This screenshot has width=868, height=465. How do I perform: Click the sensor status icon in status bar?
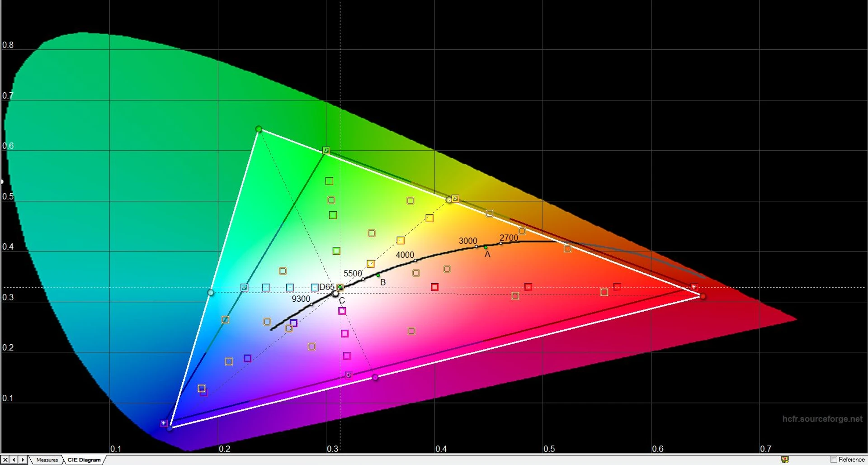click(x=785, y=460)
